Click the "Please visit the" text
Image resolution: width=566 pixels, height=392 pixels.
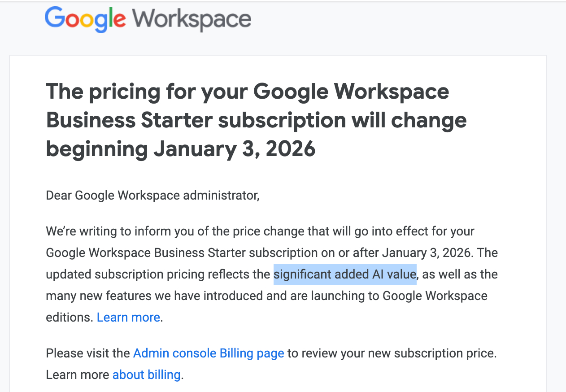[x=88, y=353]
